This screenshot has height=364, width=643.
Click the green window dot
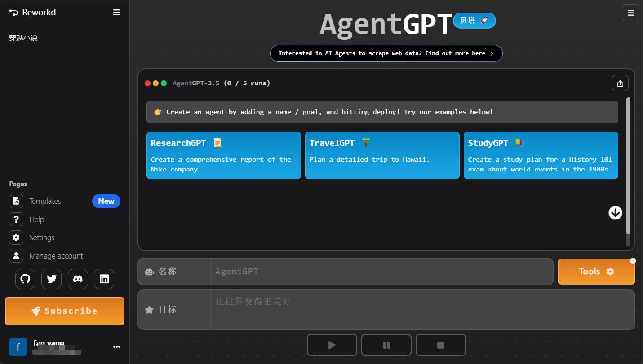pos(164,83)
